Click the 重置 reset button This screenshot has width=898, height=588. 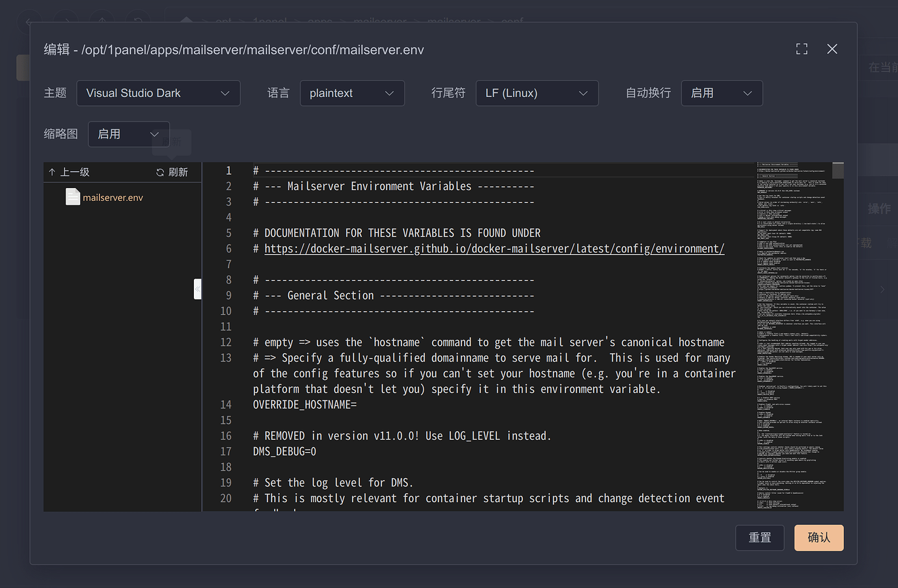759,538
